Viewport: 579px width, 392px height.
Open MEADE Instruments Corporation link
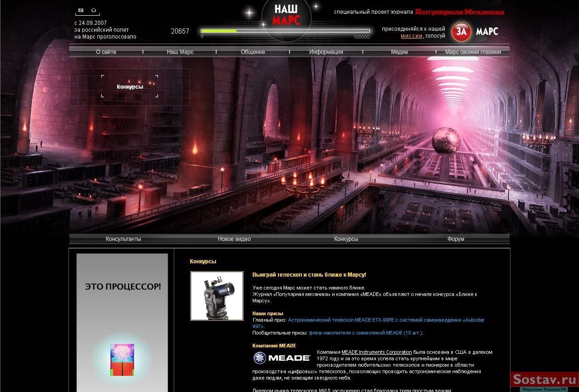pyautogui.click(x=377, y=352)
